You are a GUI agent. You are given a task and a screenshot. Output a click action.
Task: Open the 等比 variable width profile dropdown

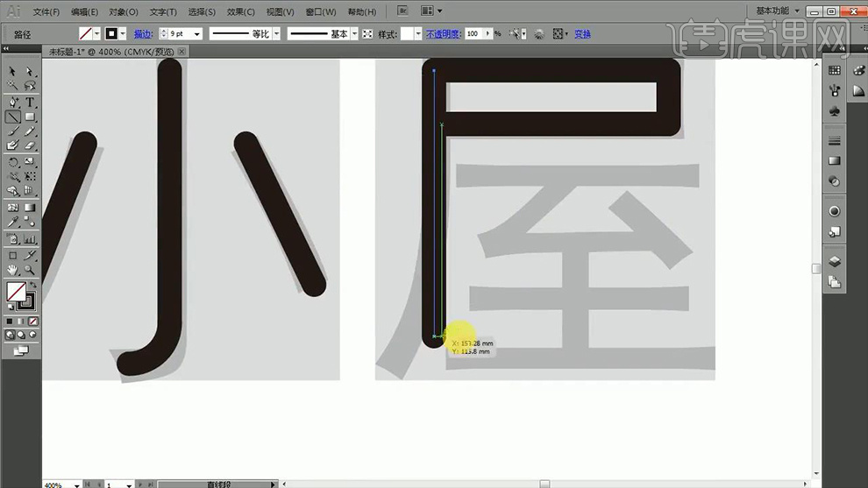point(276,33)
